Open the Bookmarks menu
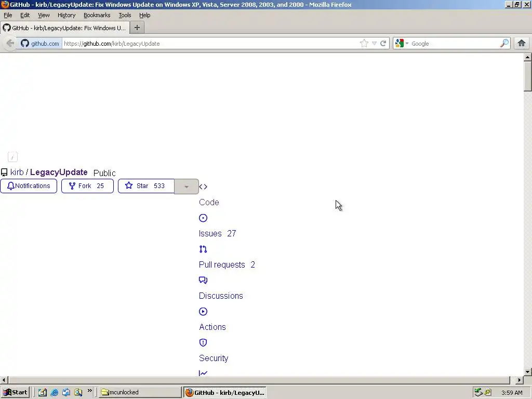 pos(97,15)
